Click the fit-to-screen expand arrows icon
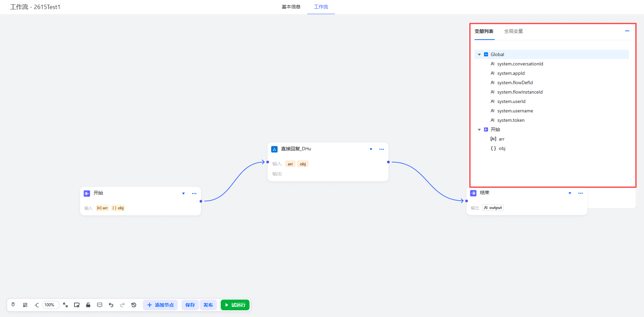The width and height of the screenshot is (644, 317). click(x=65, y=305)
